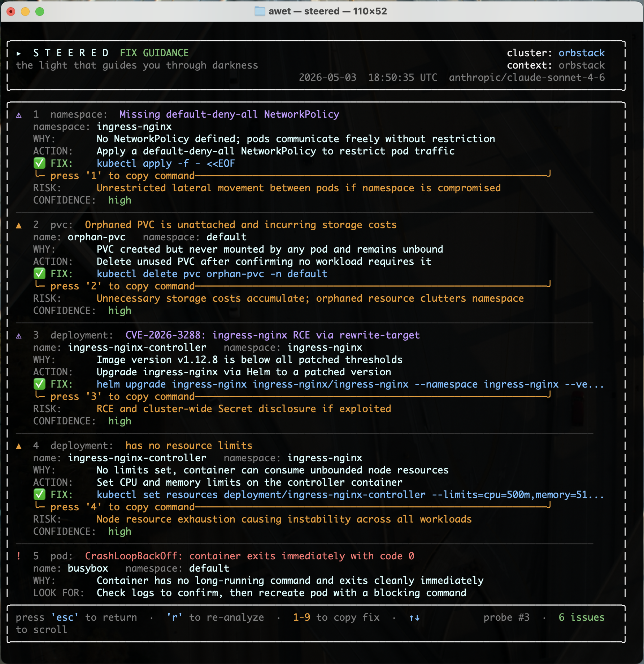644x664 pixels.
Task: Click the 'CrashLoopBackOff' issue title
Action: [249, 556]
